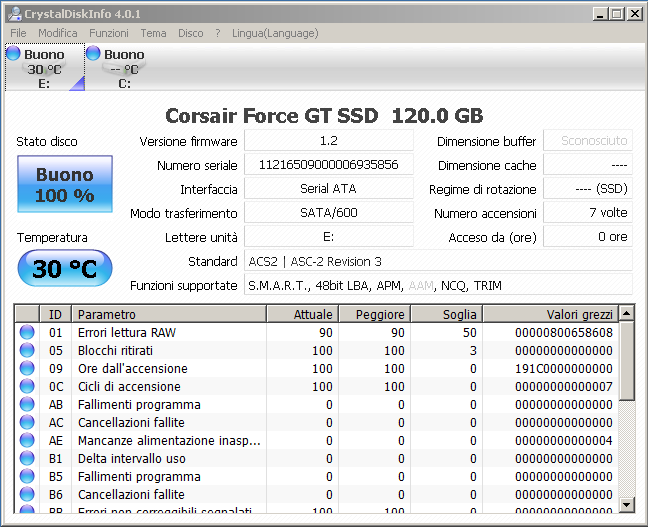
Task: Click the Parametro column header
Action: 169,314
